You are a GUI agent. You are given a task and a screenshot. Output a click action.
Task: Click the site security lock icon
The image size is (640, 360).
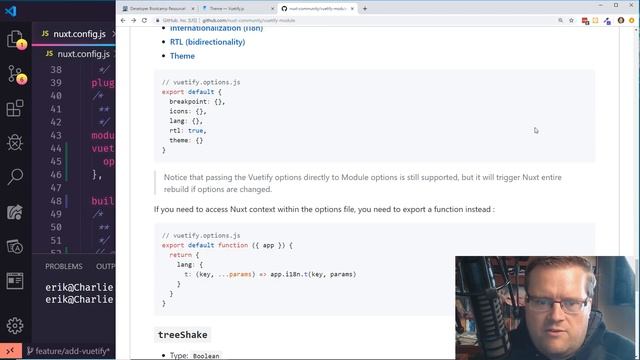pos(158,20)
